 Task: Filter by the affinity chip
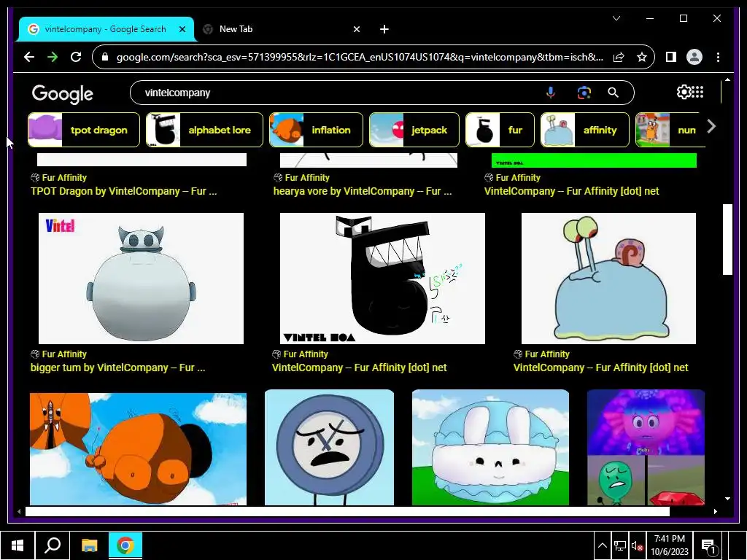tap(584, 130)
